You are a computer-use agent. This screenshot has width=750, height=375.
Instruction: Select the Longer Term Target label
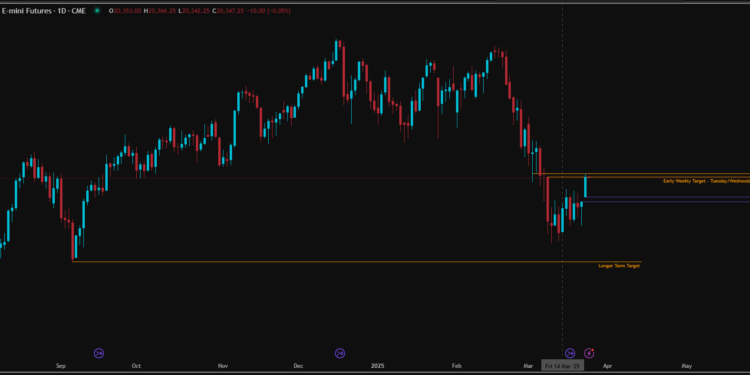tap(619, 266)
